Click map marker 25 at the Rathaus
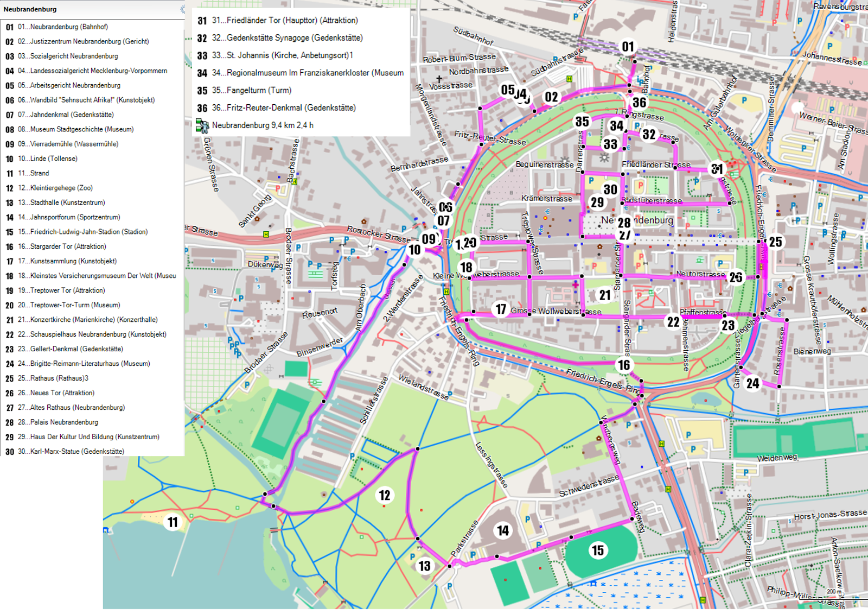868x614 pixels. (775, 242)
